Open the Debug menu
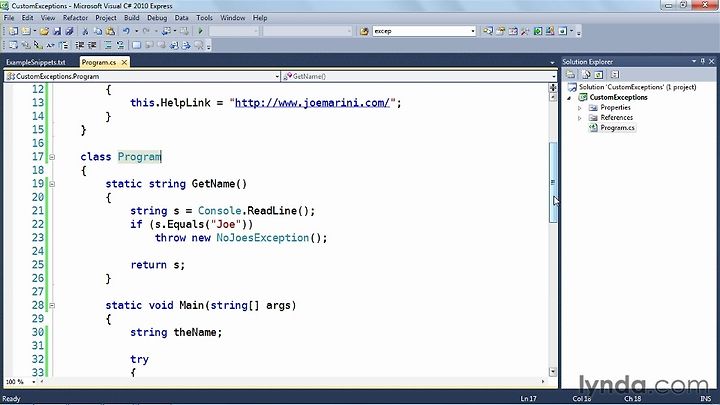This screenshot has height=405, width=720. pos(157,18)
